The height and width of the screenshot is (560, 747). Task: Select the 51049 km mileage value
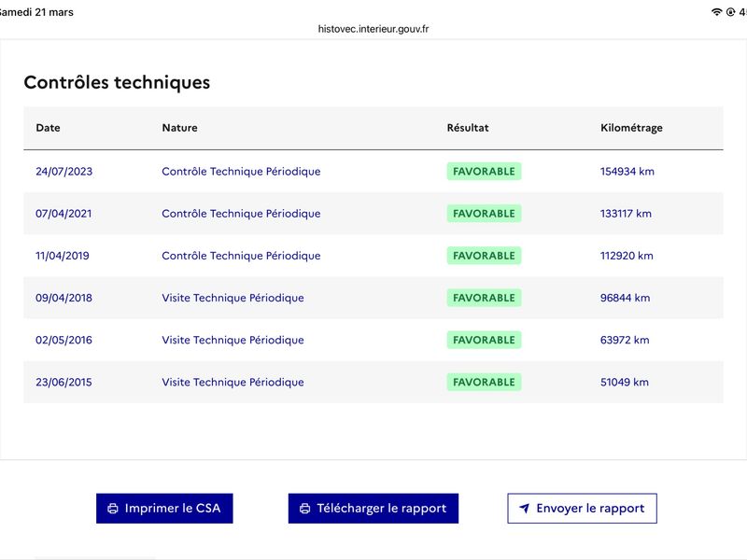pos(624,382)
